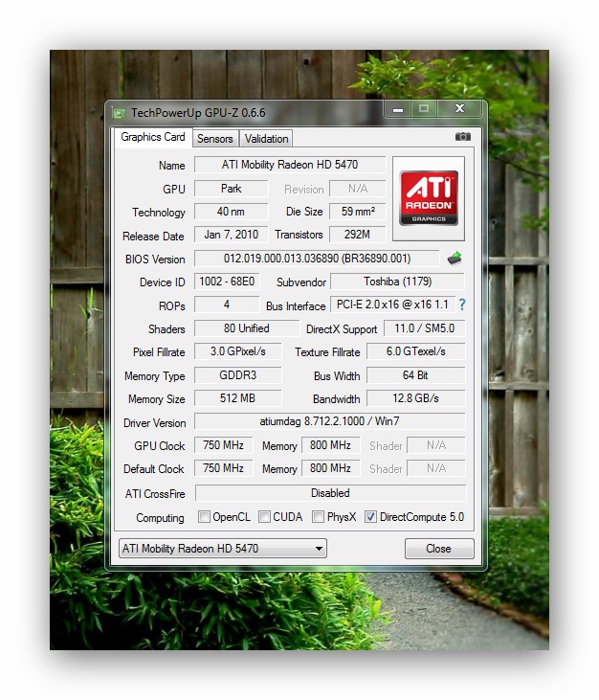Toggle the PhysX checkbox
The height and width of the screenshot is (700, 599).
318,517
